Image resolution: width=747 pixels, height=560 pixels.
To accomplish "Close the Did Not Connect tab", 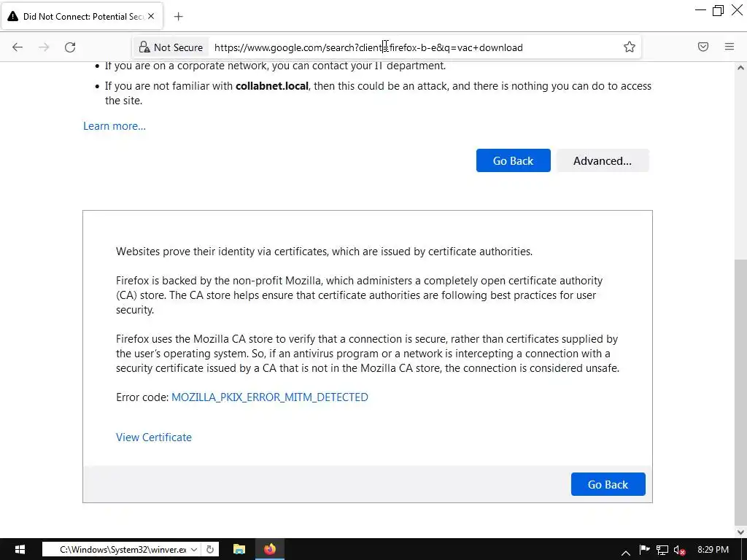I will 151,16.
